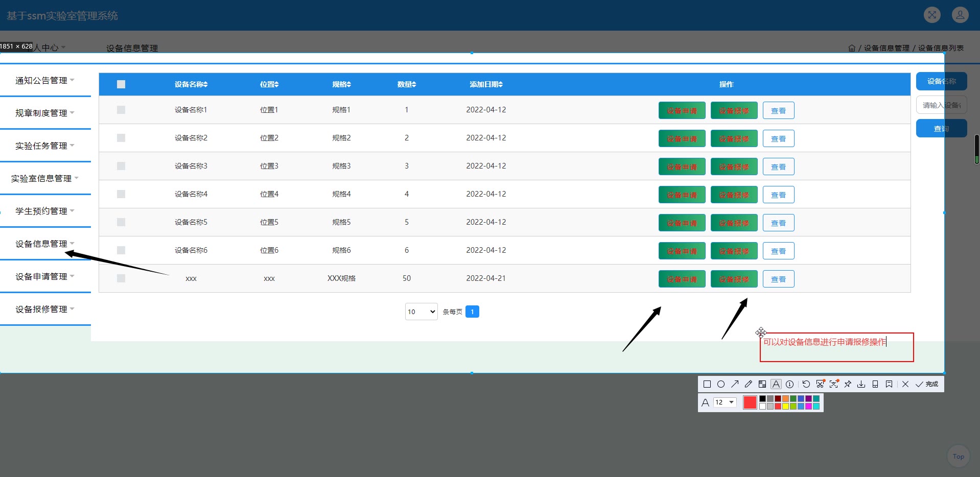Expand the 通知公告管理 sidebar menu
This screenshot has width=980, height=477.
click(x=45, y=81)
